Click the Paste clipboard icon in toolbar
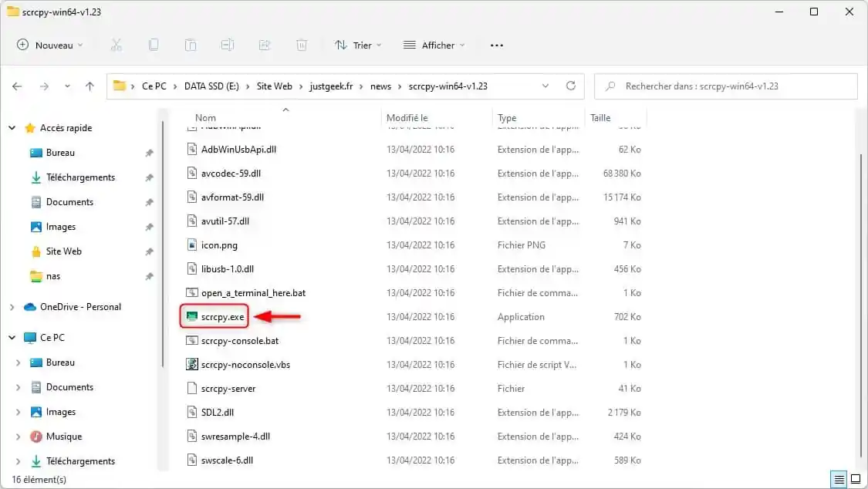 (191, 46)
